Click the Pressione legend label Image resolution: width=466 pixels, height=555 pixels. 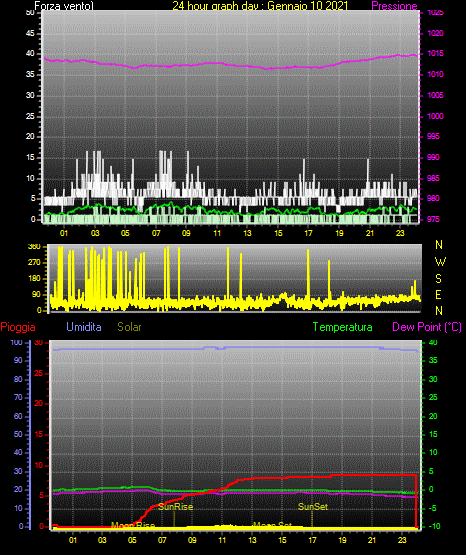point(394,6)
